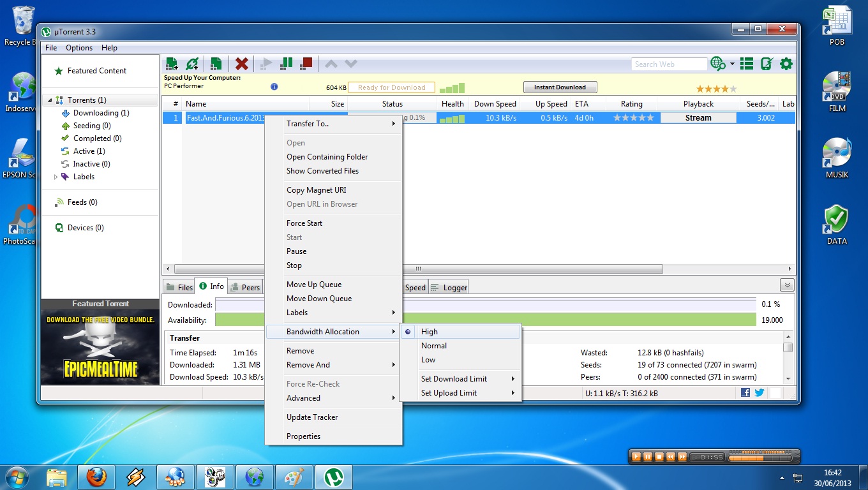868x490 pixels.
Task: Expand the Labels submenu in the context menu
Action: point(333,313)
